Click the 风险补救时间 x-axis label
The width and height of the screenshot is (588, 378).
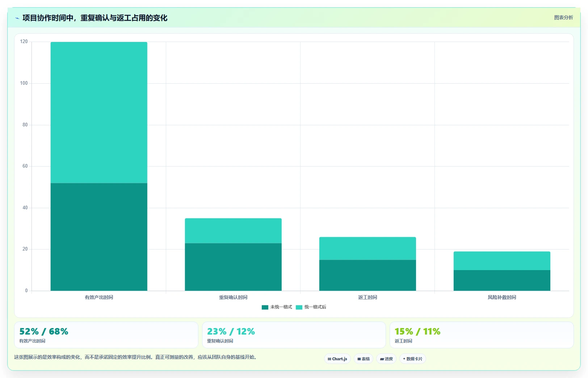(x=502, y=297)
